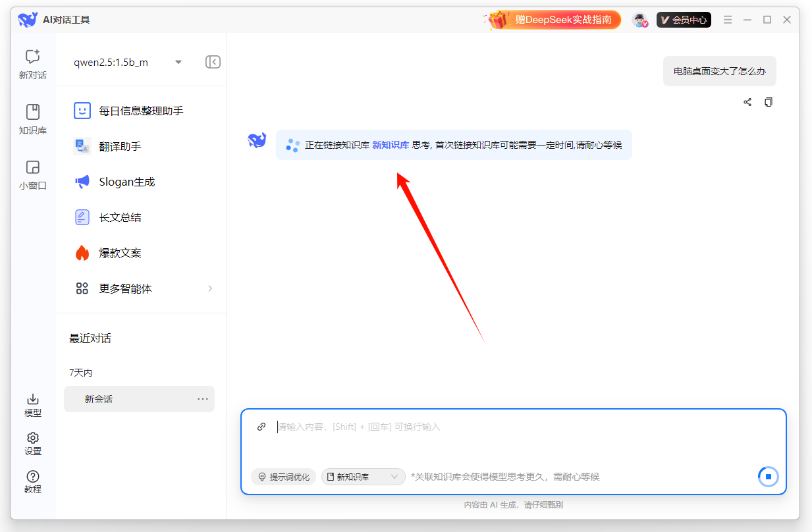Attach a file with the paperclip icon
Screen dimensions: 812x532
261,427
